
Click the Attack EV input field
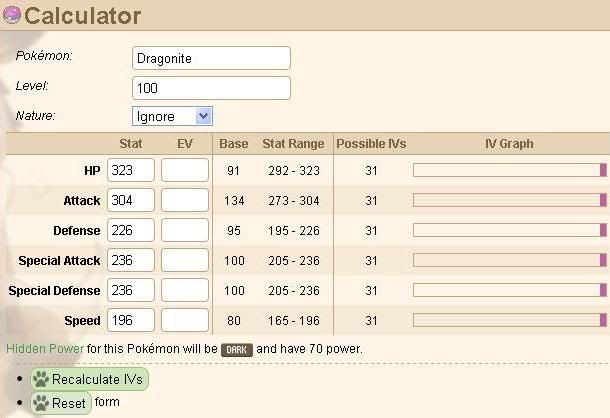pos(185,200)
